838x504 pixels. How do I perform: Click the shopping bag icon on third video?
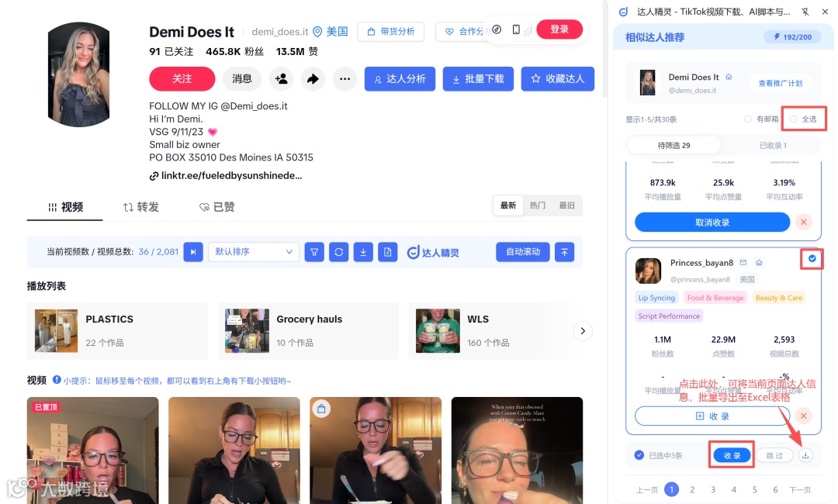click(321, 409)
